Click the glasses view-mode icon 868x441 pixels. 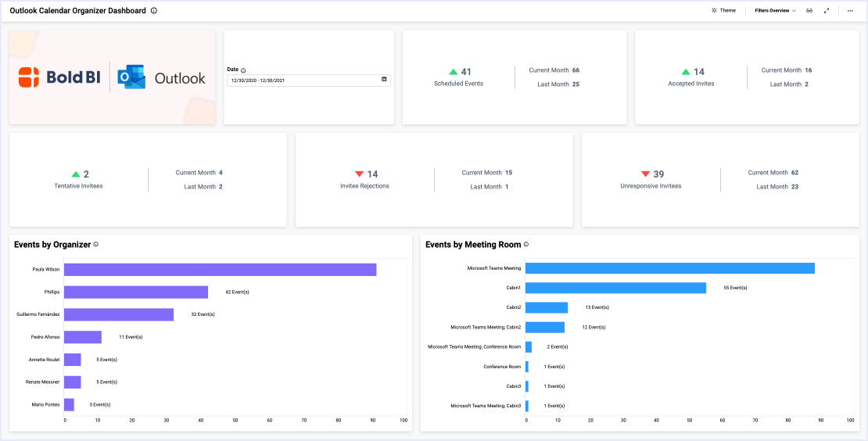(x=809, y=11)
